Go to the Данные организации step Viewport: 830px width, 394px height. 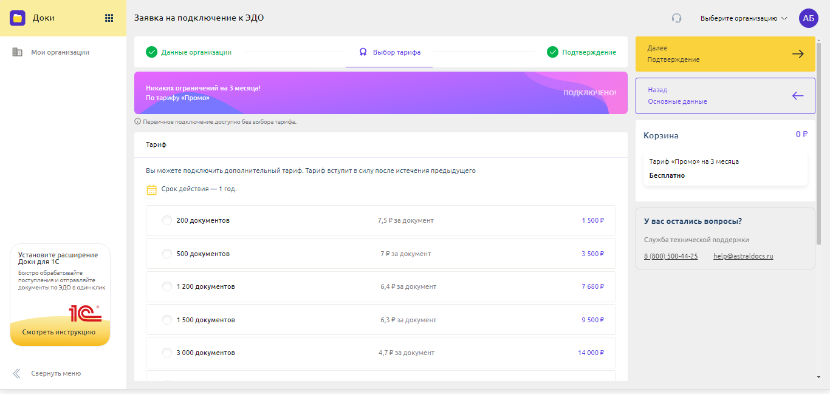click(189, 52)
